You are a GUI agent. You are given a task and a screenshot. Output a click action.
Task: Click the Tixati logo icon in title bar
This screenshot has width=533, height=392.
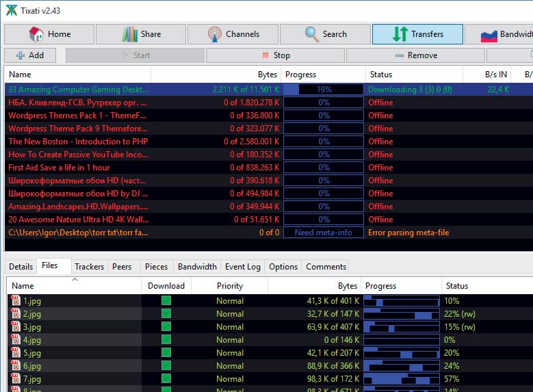click(x=11, y=10)
